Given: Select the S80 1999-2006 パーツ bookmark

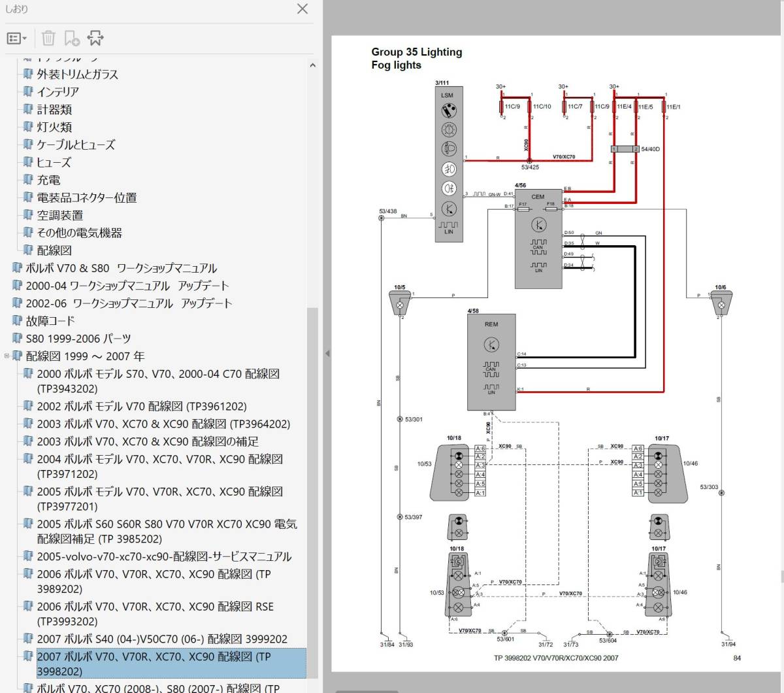Looking at the screenshot, I should 78,339.
